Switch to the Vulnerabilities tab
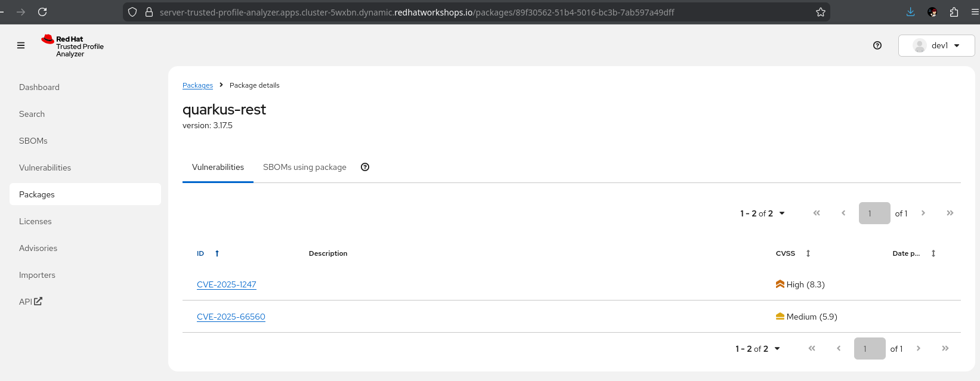 218,167
